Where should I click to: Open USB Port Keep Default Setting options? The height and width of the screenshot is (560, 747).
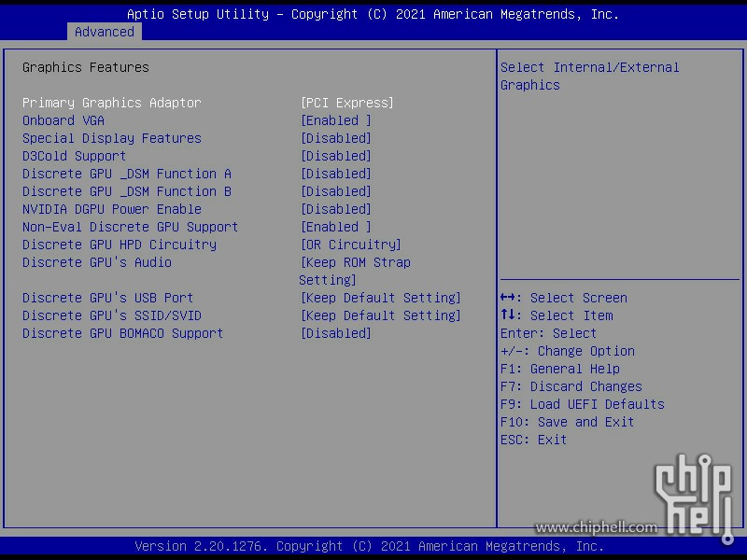coord(381,298)
